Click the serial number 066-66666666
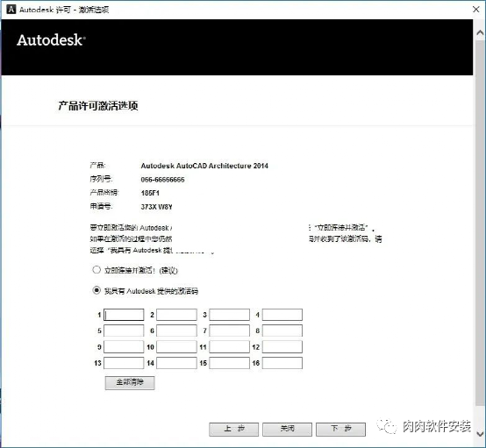Image resolution: width=486 pixels, height=448 pixels. pyautogui.click(x=162, y=180)
